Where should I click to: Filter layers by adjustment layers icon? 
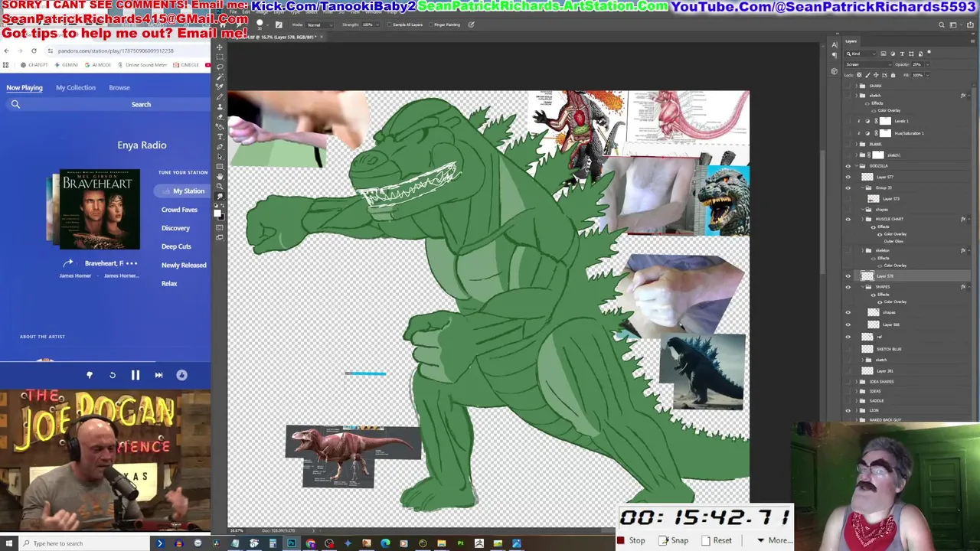pyautogui.click(x=893, y=54)
